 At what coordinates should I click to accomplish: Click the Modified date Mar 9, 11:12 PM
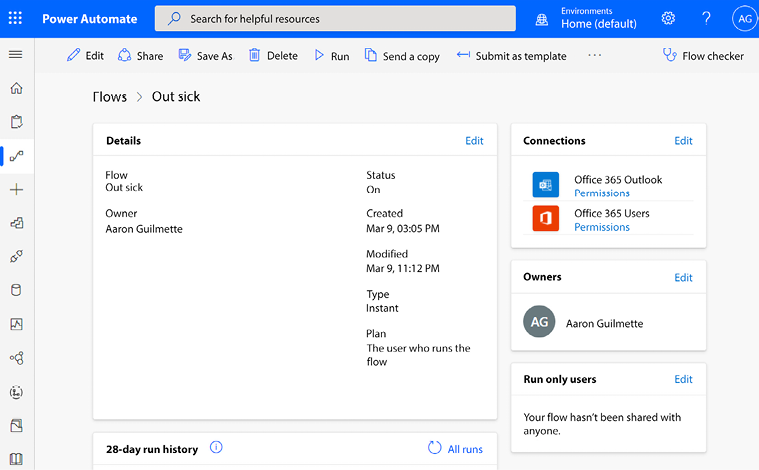click(403, 268)
